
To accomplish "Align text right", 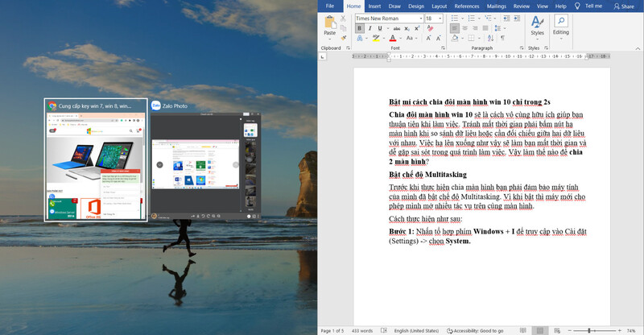I will (475, 28).
